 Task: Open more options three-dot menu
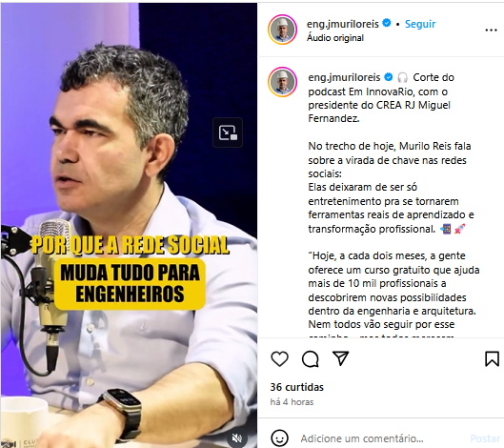(x=491, y=31)
